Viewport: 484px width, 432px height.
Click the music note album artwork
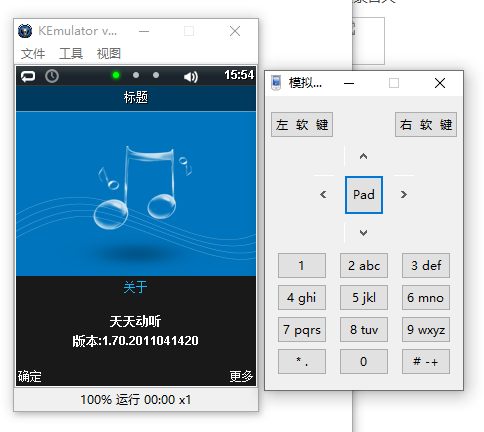(136, 193)
